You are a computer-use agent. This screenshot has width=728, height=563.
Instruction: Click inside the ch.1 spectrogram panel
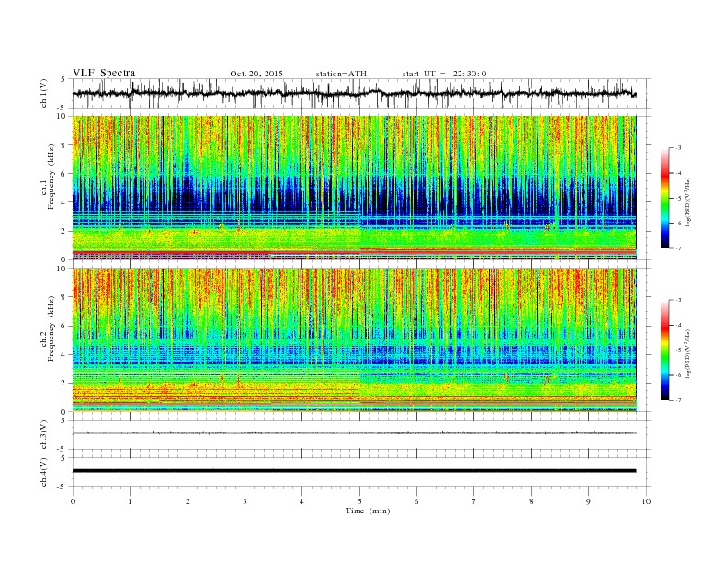[x=354, y=188]
